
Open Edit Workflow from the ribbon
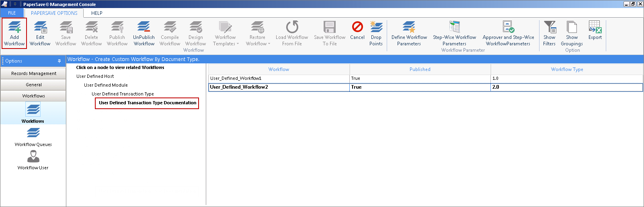tap(40, 33)
